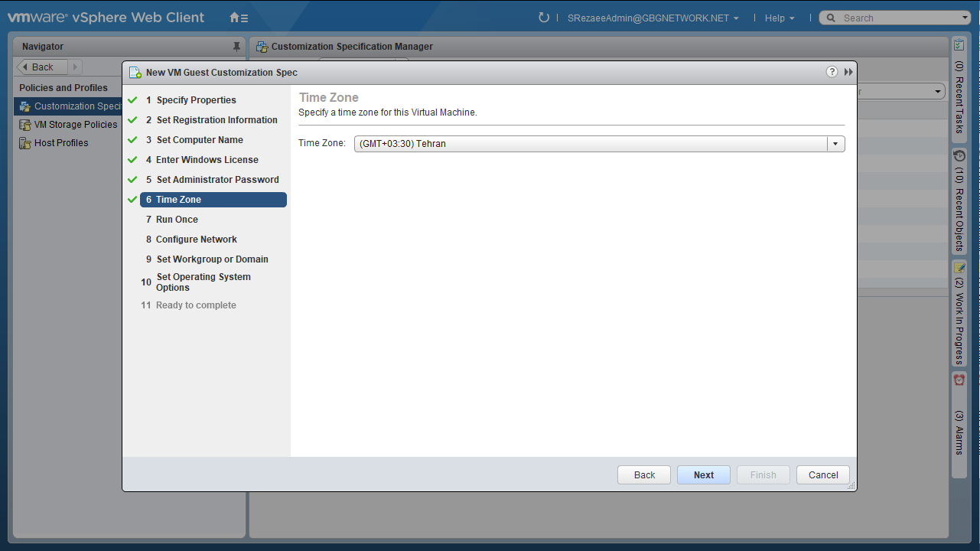Cancel the customization spec wizard
980x551 pixels.
(x=822, y=475)
